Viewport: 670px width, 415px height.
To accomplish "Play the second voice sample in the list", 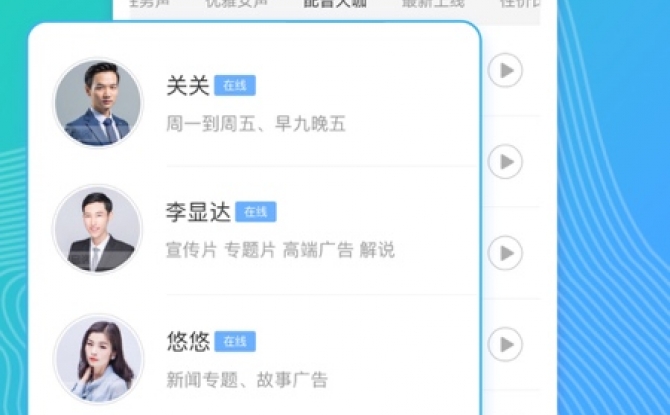I will 505,162.
